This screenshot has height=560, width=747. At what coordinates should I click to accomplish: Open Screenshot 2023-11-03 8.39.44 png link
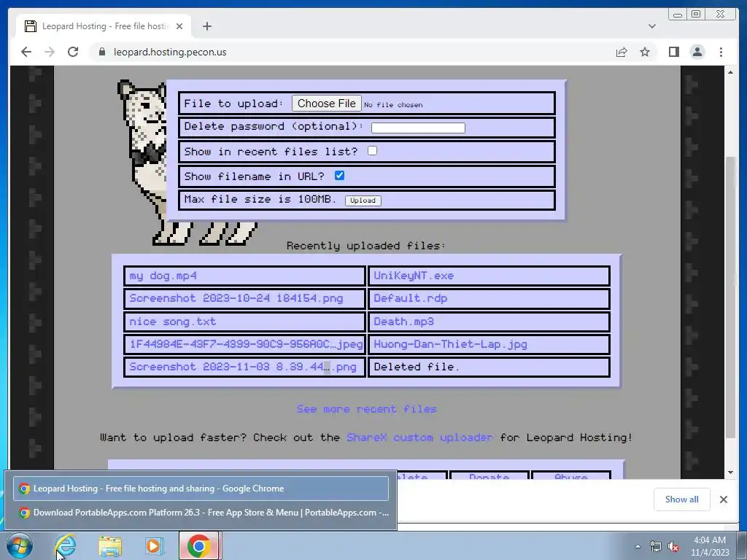pyautogui.click(x=242, y=367)
